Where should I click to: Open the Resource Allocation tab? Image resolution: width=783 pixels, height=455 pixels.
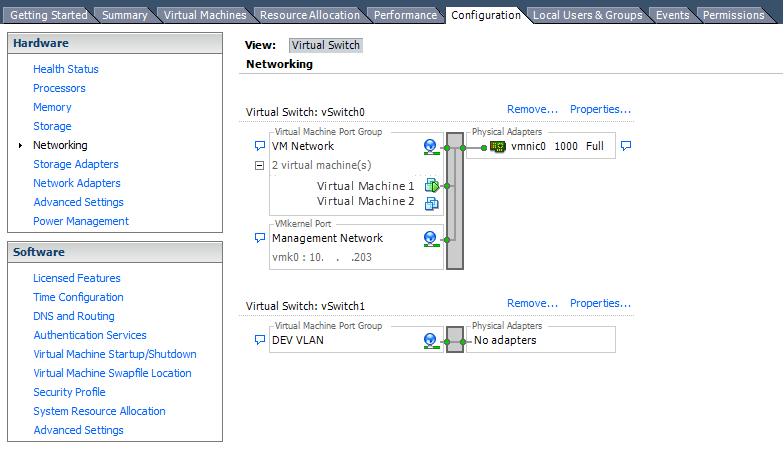click(x=310, y=15)
